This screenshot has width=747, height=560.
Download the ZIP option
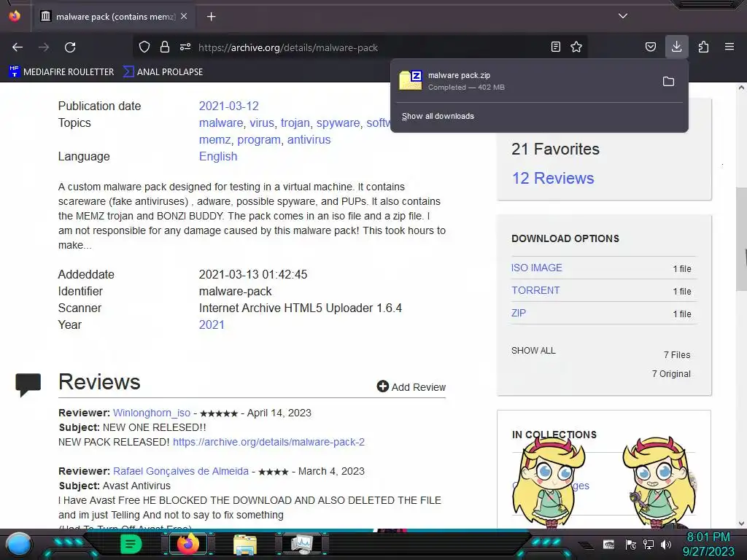(519, 313)
